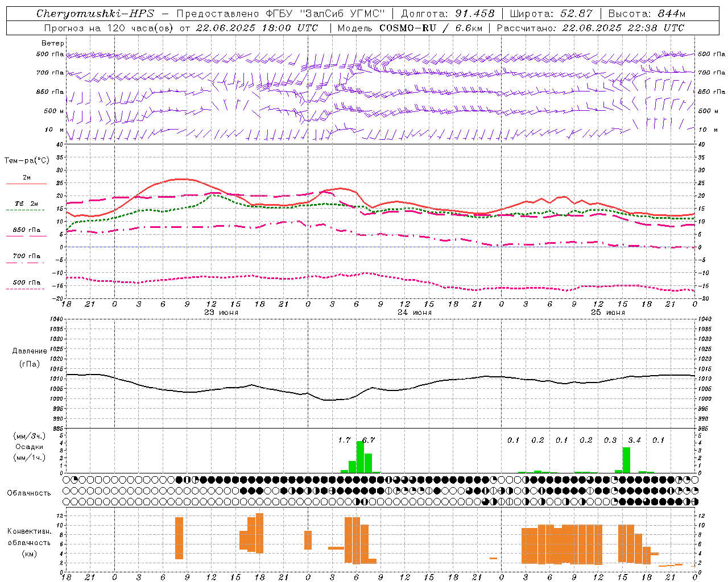Click the orange convective bar at 9h on 23 июня
Image resolution: width=728 pixels, height=582 pixels.
click(179, 538)
